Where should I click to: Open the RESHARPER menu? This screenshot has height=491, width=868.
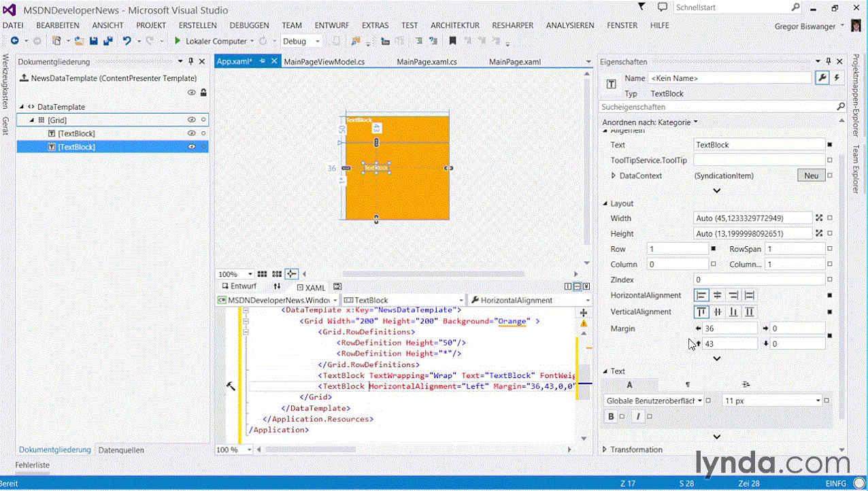coord(513,25)
